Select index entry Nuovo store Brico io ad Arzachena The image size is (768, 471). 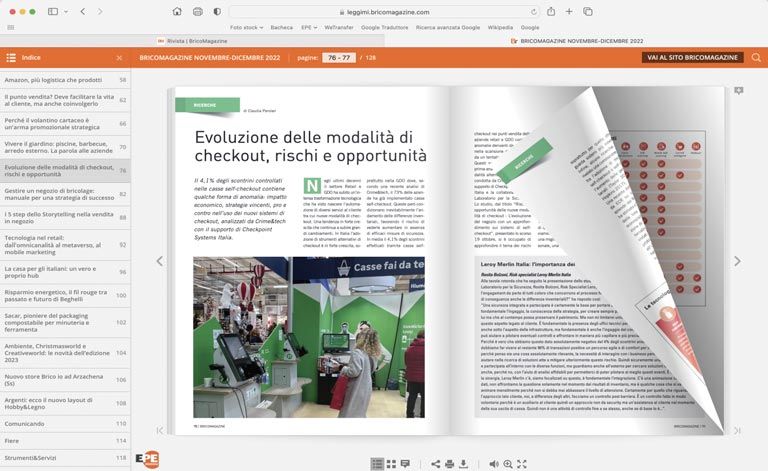(65, 379)
